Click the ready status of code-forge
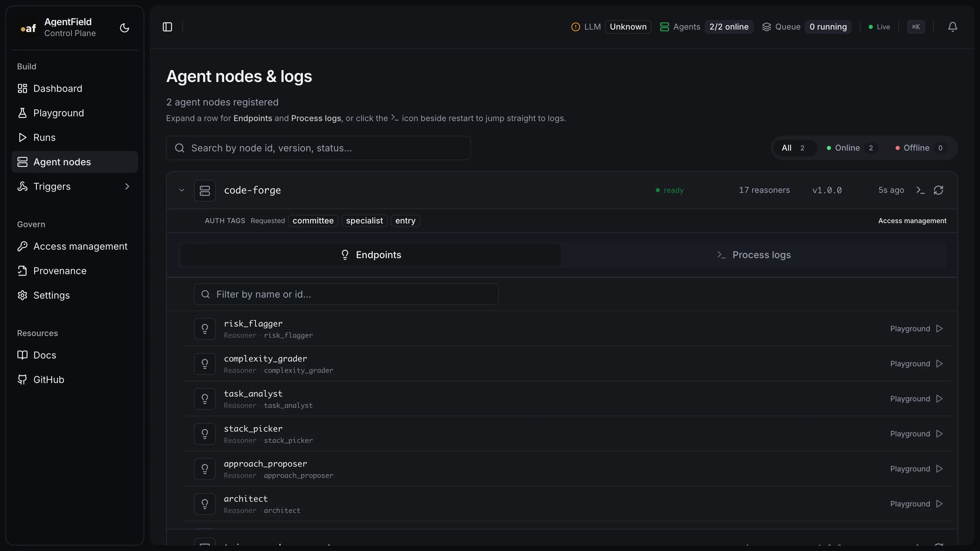This screenshot has width=980, height=551. tap(670, 190)
